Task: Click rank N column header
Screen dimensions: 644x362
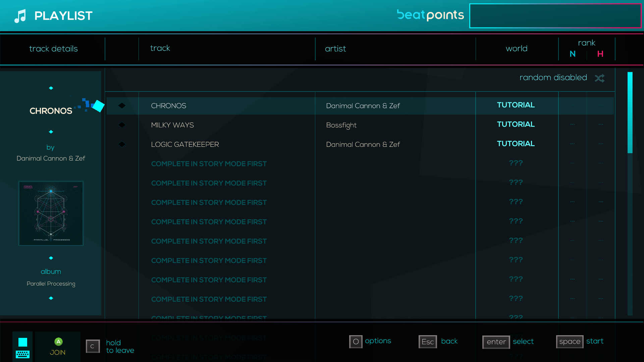Action: [572, 54]
